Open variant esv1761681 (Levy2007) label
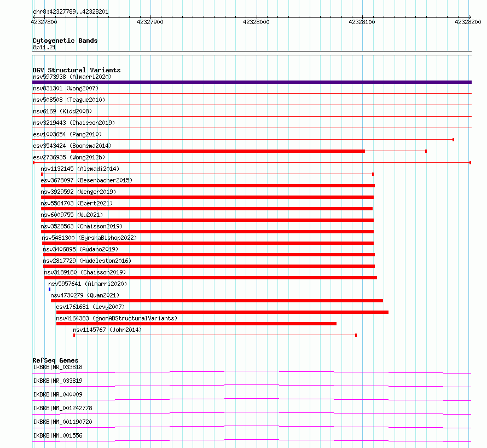The width and height of the screenshot is (487, 448). click(90, 307)
